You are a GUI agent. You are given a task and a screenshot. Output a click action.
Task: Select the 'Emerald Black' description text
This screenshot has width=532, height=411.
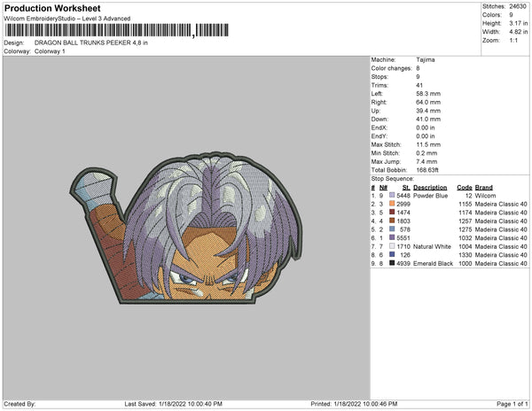(x=433, y=263)
